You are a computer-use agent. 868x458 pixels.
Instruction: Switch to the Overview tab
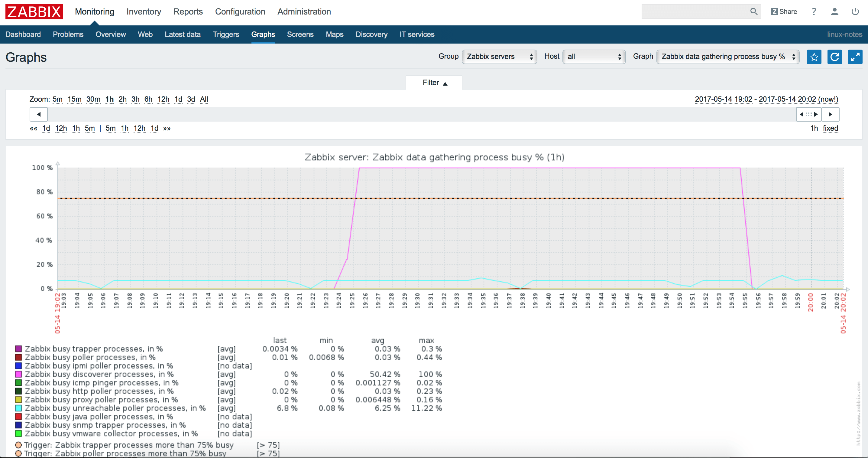111,34
